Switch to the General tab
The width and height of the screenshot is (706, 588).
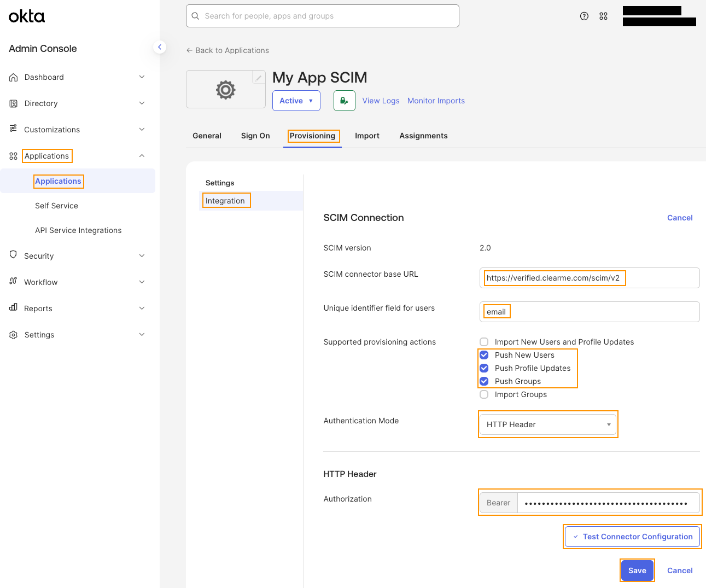[207, 136]
